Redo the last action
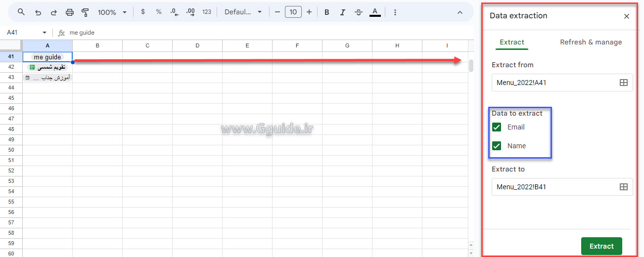This screenshot has height=257, width=644. click(x=54, y=12)
